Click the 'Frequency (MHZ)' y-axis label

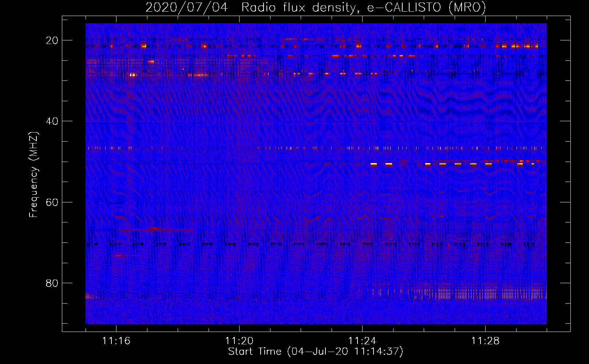point(33,175)
